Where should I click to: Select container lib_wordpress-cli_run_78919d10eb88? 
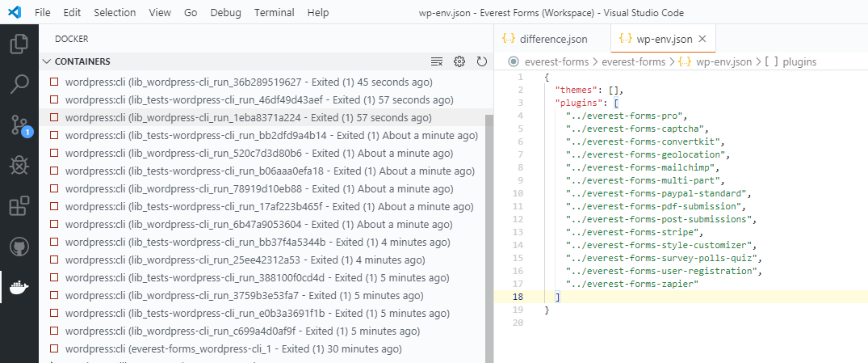tap(262, 188)
